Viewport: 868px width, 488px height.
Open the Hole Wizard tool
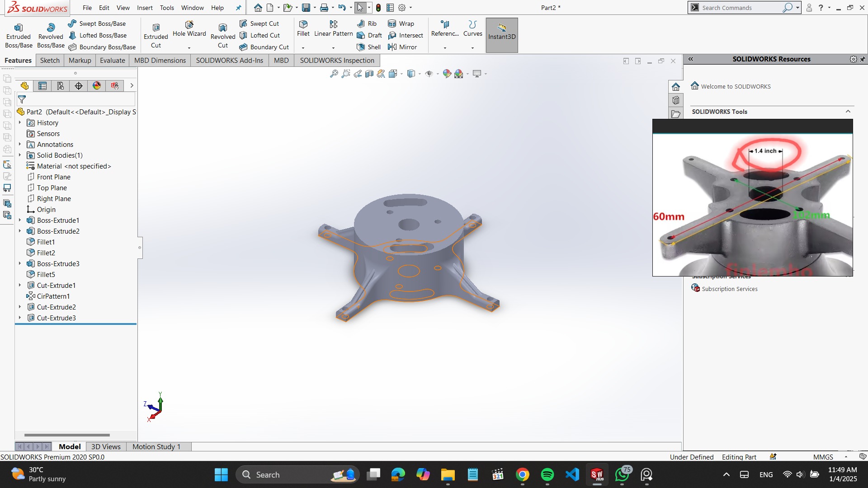(189, 28)
